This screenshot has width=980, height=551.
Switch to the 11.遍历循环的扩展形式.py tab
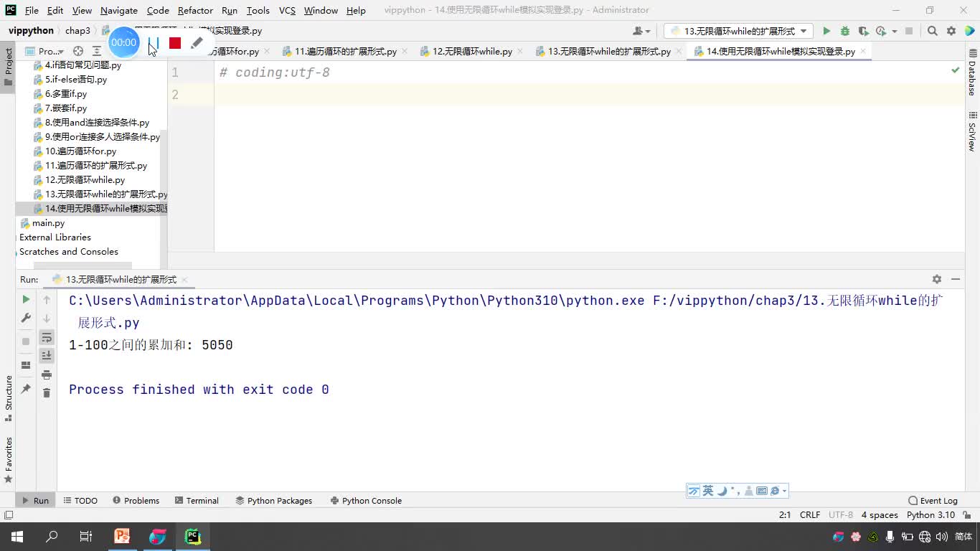point(345,51)
